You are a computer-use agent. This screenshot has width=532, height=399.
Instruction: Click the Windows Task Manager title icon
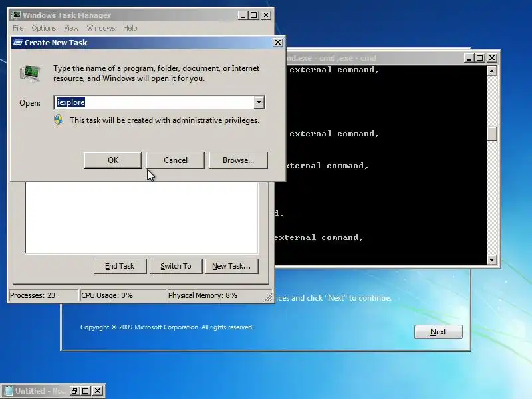pyautogui.click(x=15, y=15)
